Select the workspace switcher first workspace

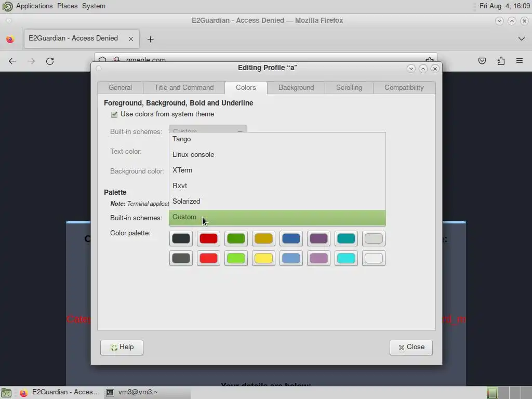pos(493,393)
